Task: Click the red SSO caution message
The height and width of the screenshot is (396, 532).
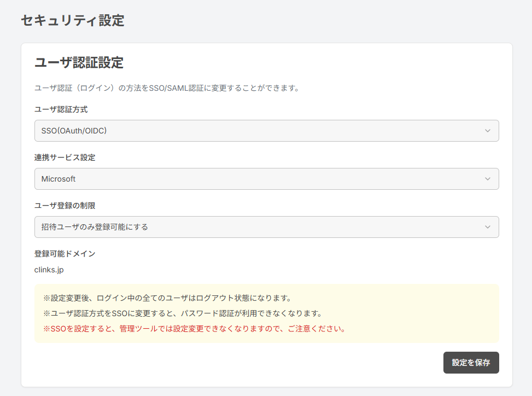Action: 194,329
